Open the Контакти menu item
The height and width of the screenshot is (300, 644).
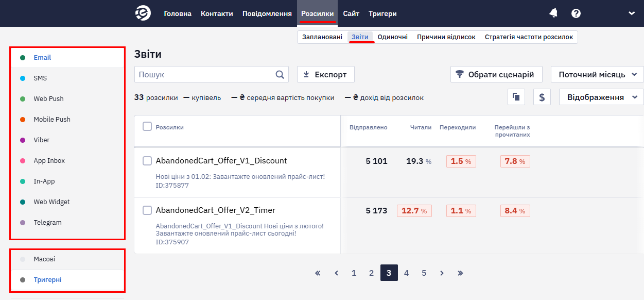point(217,13)
